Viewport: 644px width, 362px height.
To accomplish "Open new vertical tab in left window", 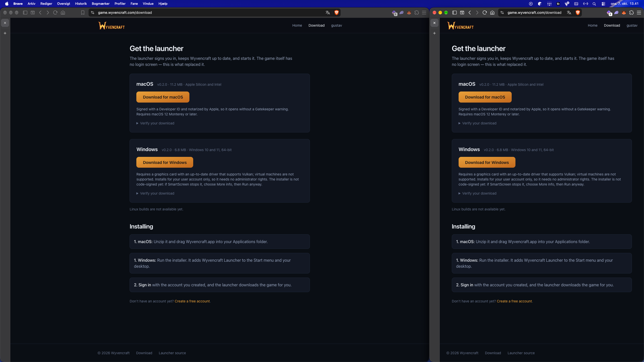I will click(5, 33).
